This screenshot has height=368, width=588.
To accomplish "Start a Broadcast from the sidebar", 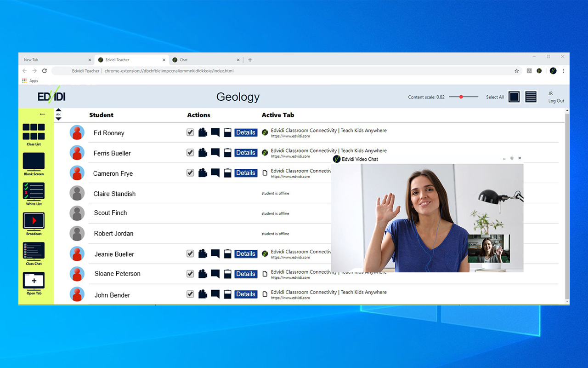I will 34,224.
